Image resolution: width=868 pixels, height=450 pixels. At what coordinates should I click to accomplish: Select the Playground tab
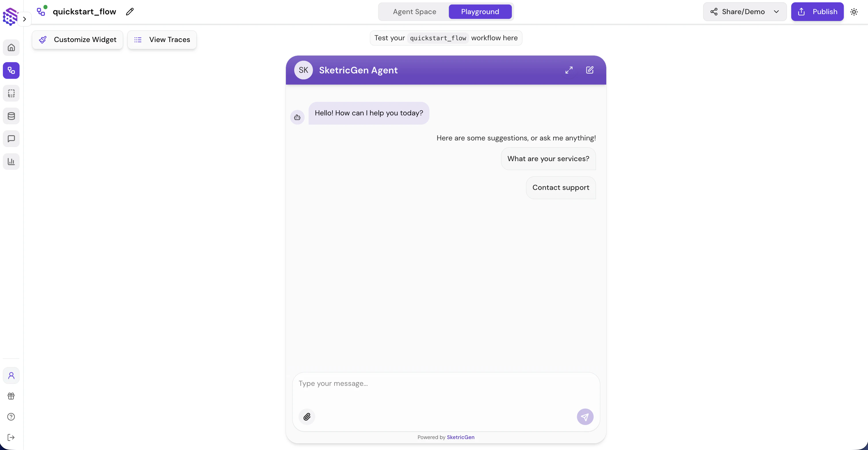click(480, 12)
